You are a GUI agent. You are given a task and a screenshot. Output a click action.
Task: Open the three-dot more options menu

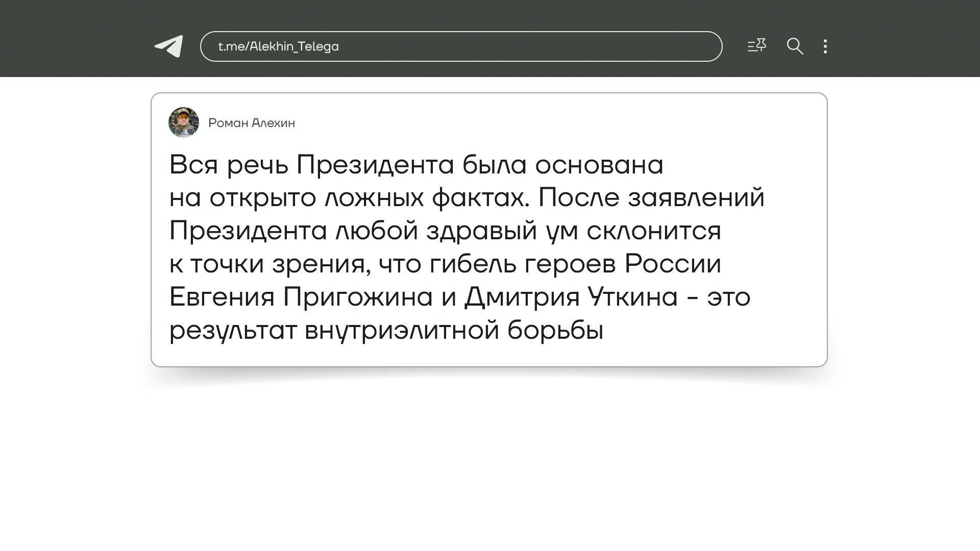point(825,46)
